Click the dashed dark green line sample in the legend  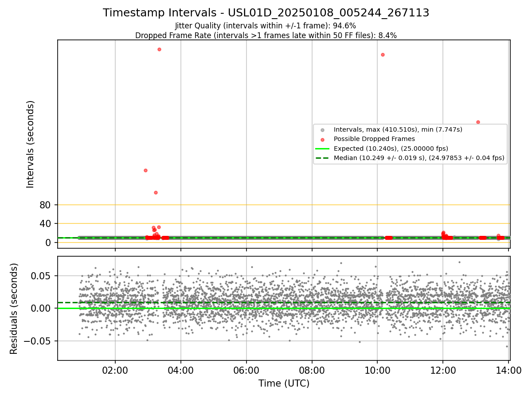coord(322,158)
